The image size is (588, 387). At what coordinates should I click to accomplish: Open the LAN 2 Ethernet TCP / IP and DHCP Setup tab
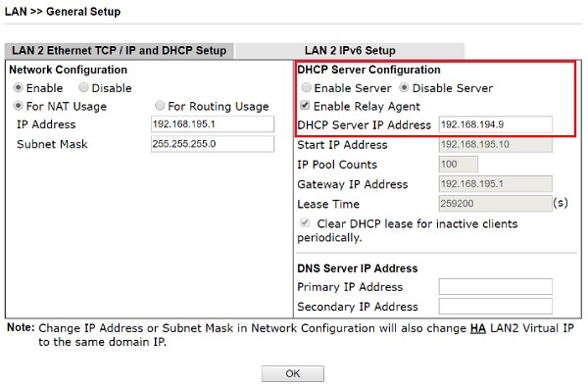tap(120, 51)
